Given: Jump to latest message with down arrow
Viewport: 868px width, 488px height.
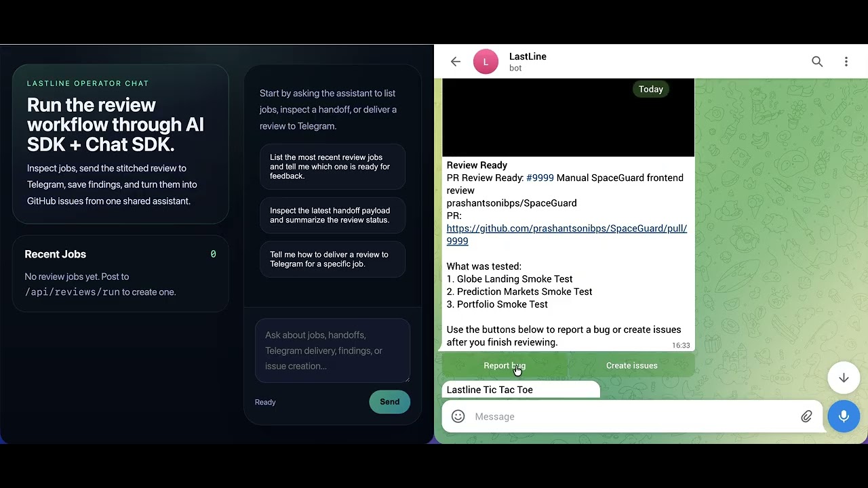Looking at the screenshot, I should 844,378.
